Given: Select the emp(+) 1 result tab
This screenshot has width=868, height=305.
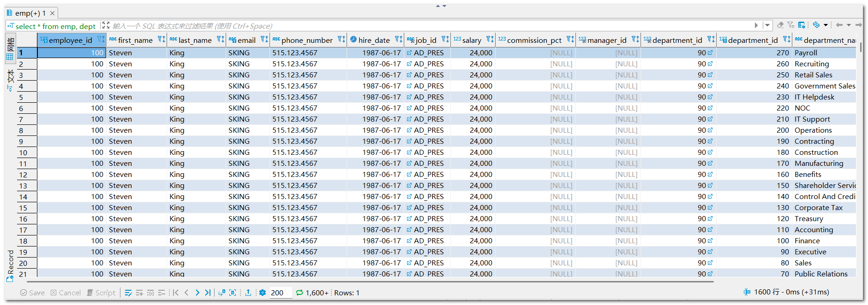Looking at the screenshot, I should point(30,13).
